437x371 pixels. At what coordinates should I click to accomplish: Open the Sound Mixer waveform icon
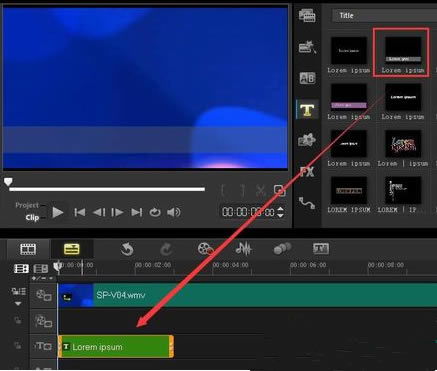point(243,249)
